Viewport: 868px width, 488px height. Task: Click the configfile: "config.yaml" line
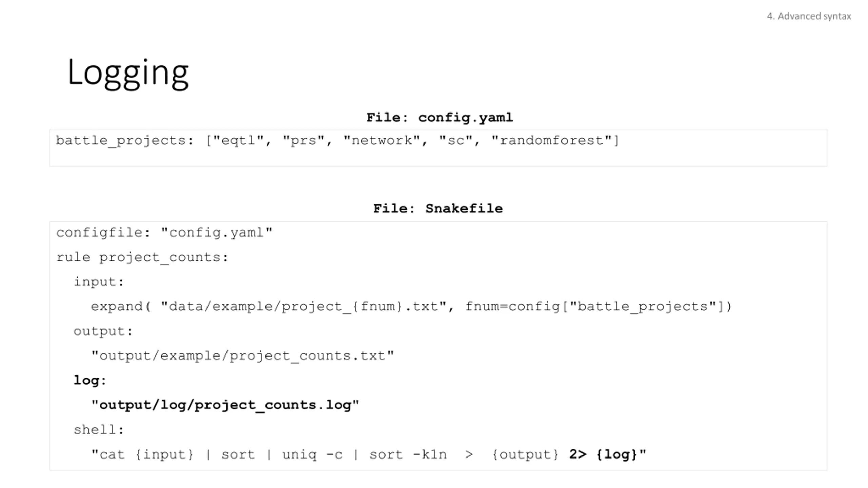[164, 233]
